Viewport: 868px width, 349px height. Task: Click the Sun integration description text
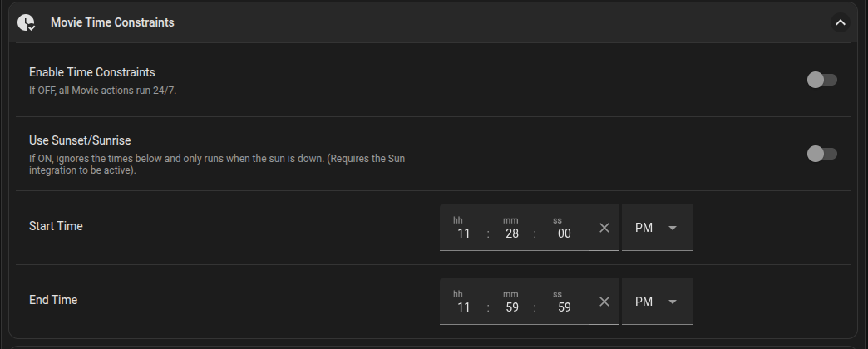[216, 165]
